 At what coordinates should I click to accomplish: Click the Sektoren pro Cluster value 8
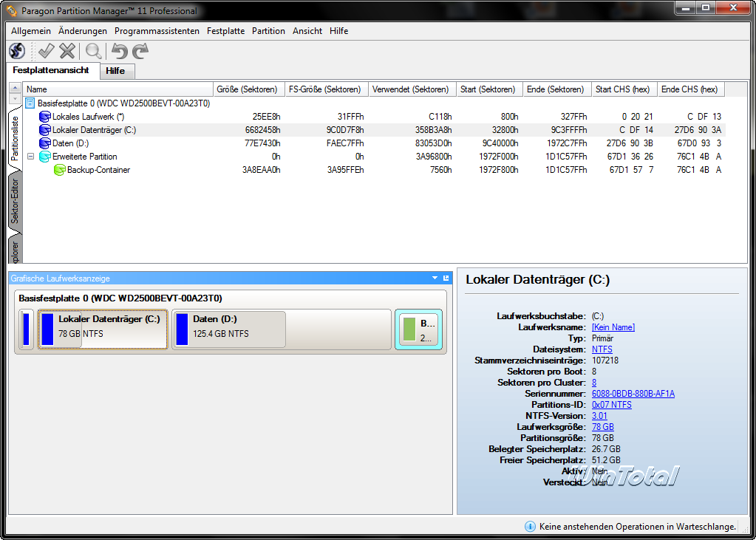pos(594,383)
